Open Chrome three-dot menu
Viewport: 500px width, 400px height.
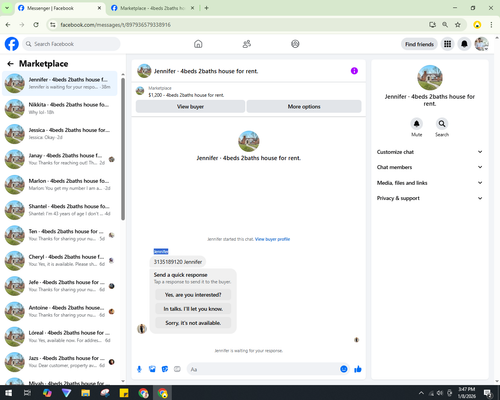point(491,25)
